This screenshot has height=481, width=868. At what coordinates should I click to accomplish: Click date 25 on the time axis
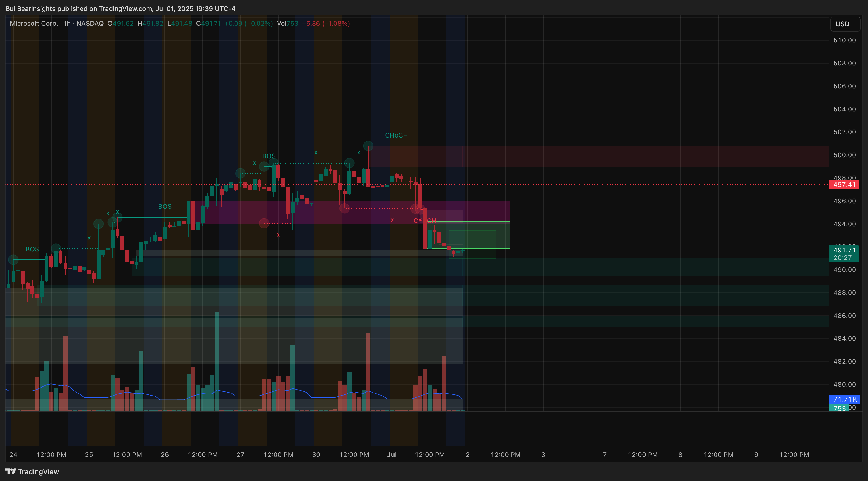(x=89, y=455)
